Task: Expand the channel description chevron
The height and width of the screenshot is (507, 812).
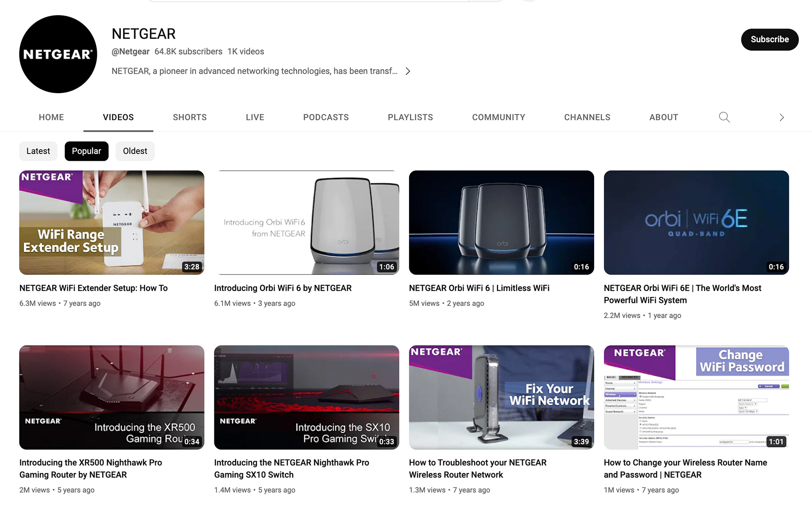Action: point(408,71)
